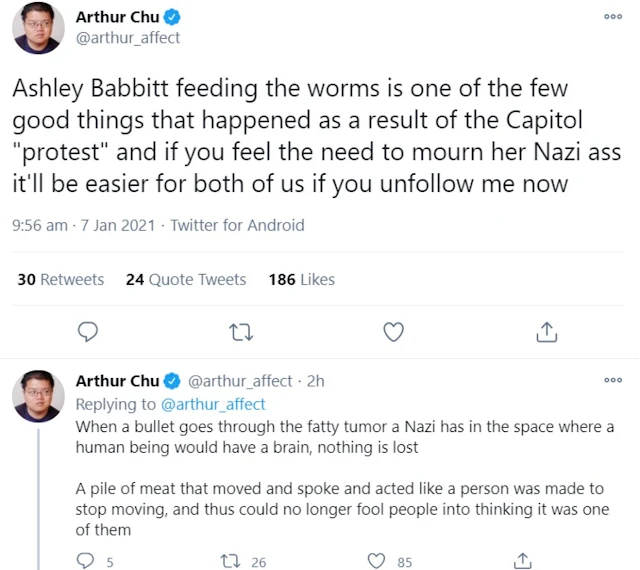Open the @arthur_affect handle at top
The image size is (640, 570).
[x=128, y=38]
